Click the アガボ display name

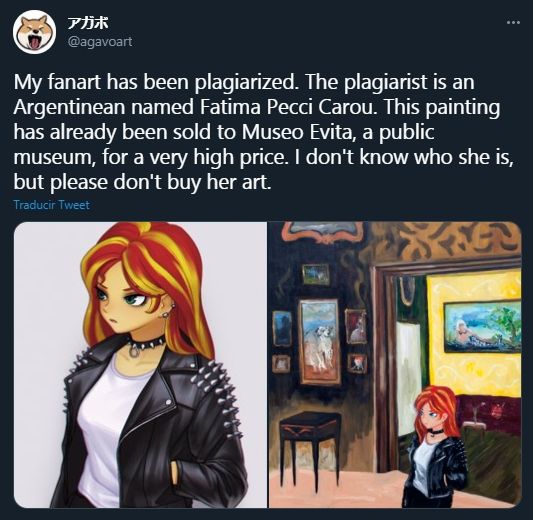point(88,23)
